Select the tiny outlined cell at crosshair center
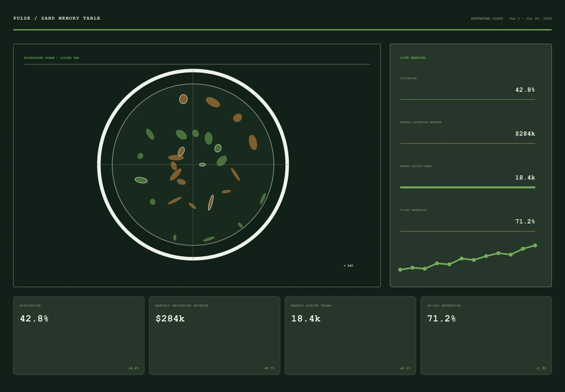The width and height of the screenshot is (565, 392). click(x=202, y=165)
